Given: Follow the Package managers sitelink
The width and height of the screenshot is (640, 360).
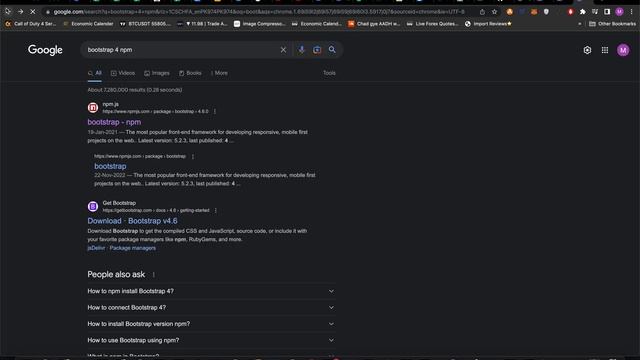Looking at the screenshot, I should pos(133,248).
